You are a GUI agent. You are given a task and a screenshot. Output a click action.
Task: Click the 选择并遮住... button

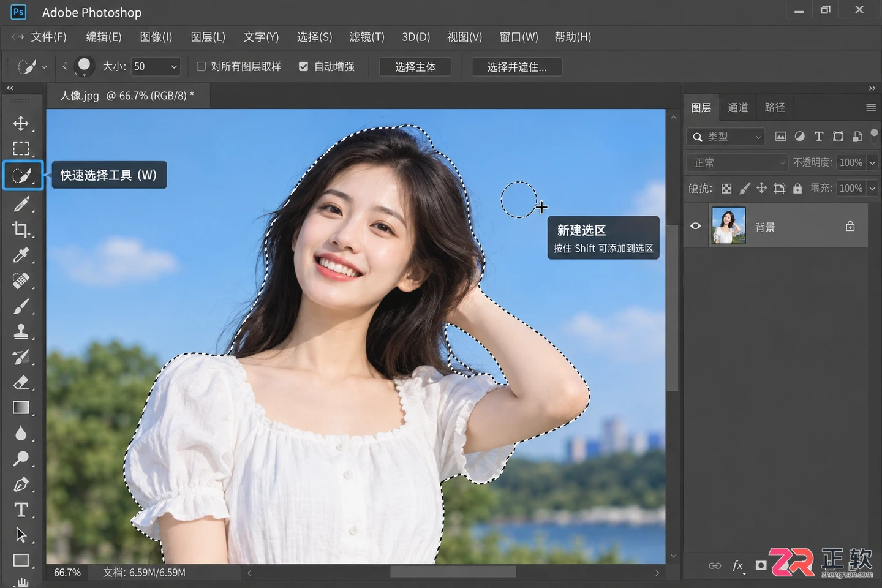click(x=517, y=67)
